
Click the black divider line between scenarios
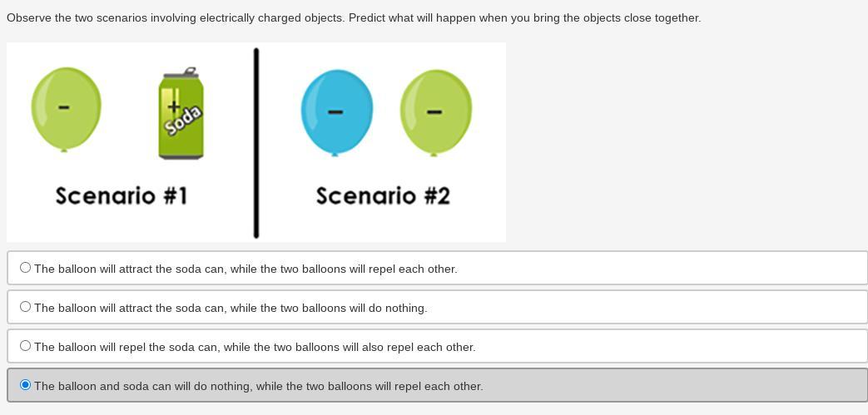click(x=255, y=143)
